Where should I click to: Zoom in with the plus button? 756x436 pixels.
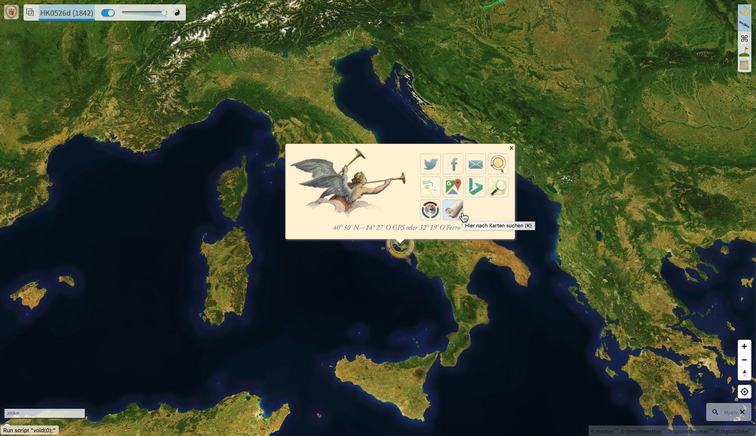tap(744, 347)
